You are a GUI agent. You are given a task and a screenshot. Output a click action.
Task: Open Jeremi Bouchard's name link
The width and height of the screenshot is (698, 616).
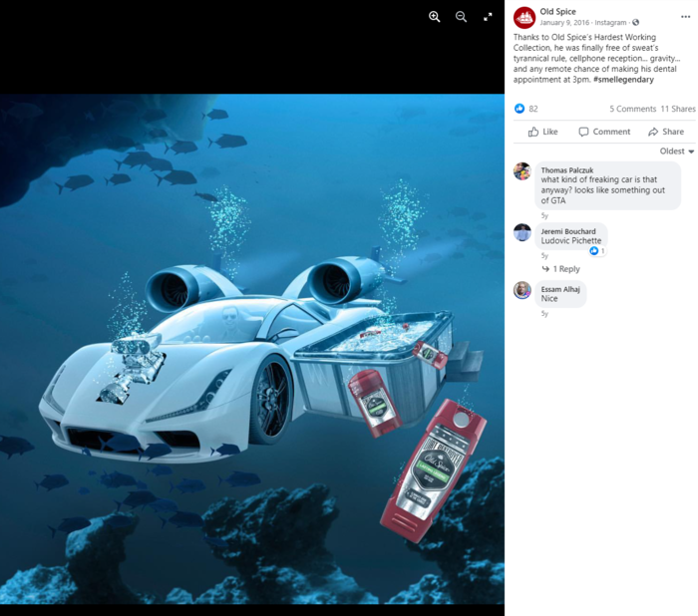(568, 231)
